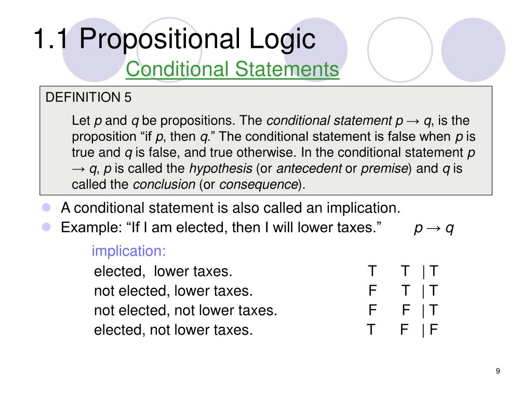The width and height of the screenshot is (532, 399).
Task: Click 'not elected, not lower taxes.' row
Action: click(x=185, y=311)
